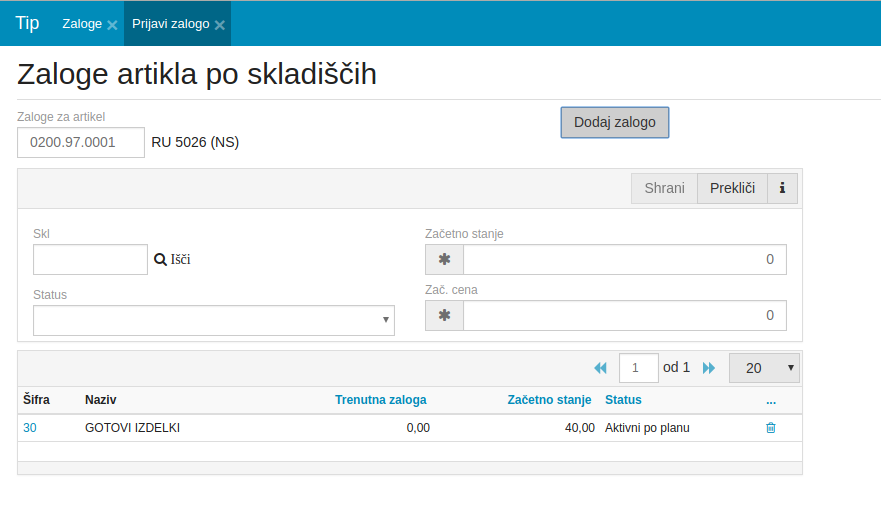Click the info icon next to Prekliči
This screenshot has width=881, height=515.
pos(782,188)
